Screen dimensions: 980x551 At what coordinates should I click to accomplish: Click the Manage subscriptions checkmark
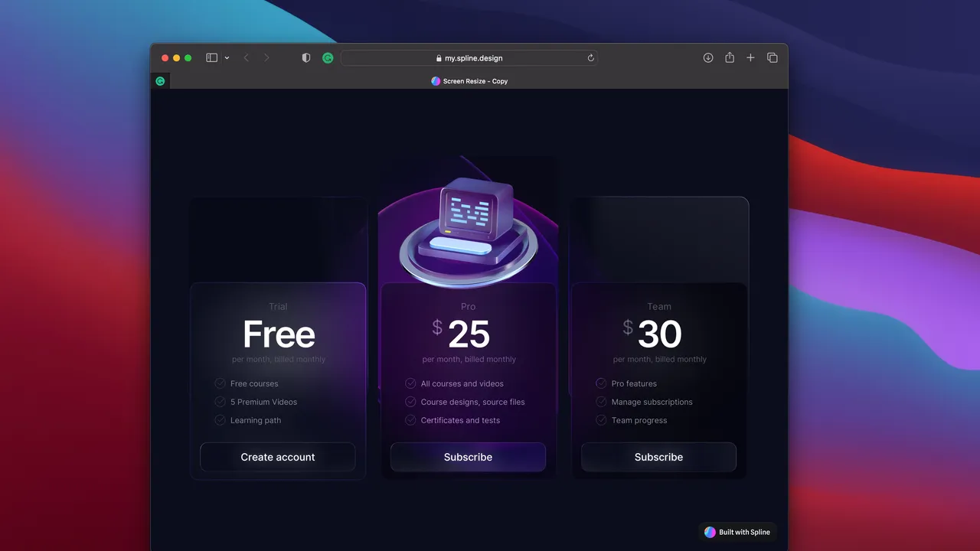pos(601,402)
